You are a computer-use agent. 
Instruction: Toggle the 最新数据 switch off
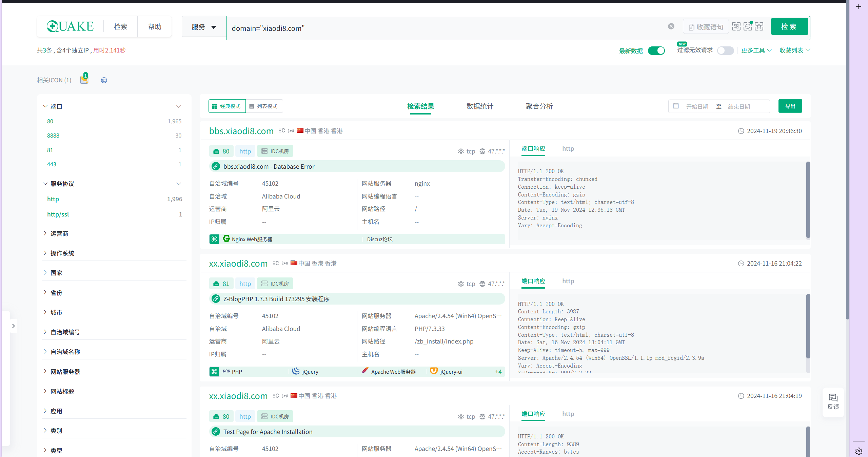point(656,51)
